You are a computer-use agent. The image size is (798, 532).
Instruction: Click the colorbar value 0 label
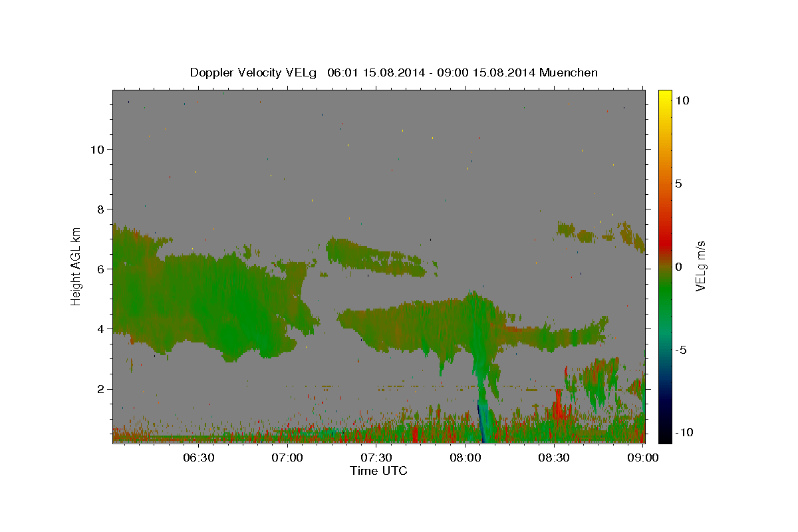point(678,266)
